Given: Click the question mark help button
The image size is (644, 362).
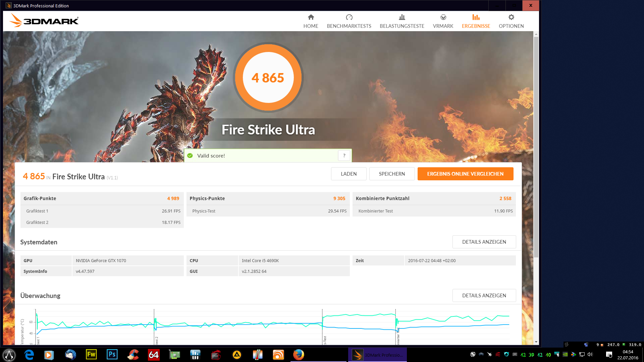Looking at the screenshot, I should (x=344, y=156).
